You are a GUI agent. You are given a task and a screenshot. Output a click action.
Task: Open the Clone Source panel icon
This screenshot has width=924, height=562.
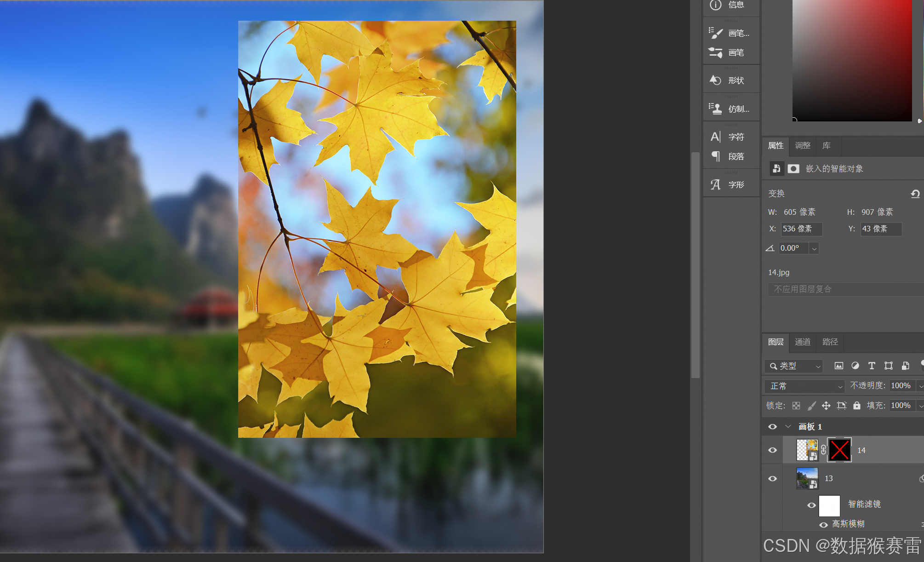point(716,109)
